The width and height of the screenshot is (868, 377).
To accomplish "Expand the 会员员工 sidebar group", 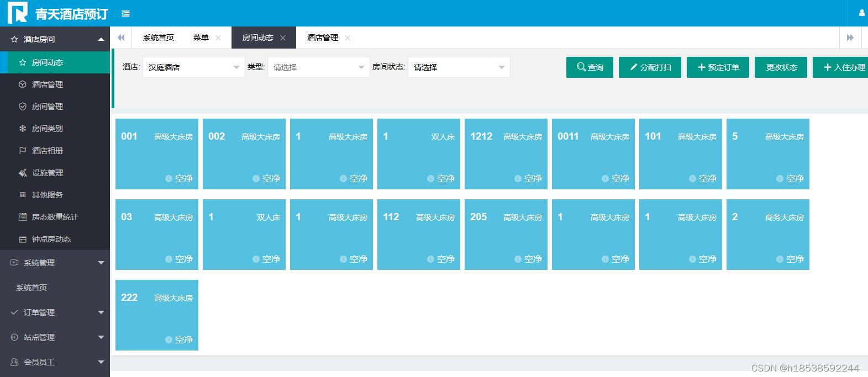I will pyautogui.click(x=55, y=362).
